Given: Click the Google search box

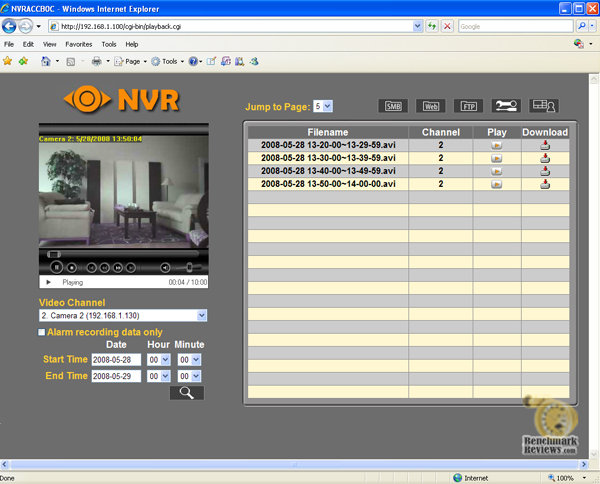Looking at the screenshot, I should pyautogui.click(x=515, y=26).
